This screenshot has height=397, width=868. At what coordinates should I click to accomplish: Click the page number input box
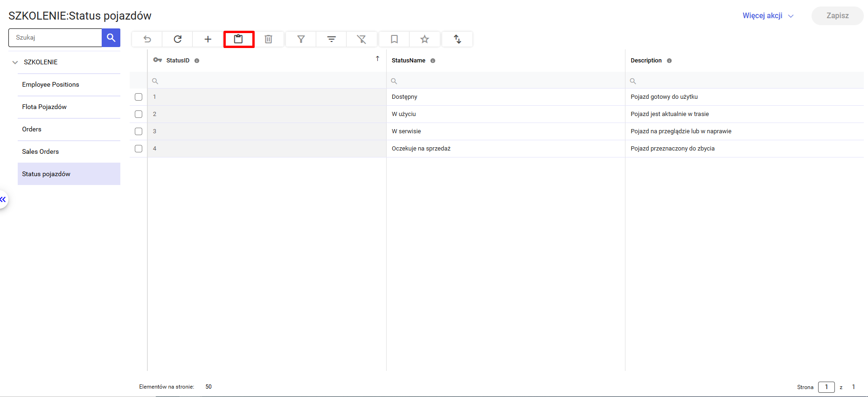tap(826, 387)
